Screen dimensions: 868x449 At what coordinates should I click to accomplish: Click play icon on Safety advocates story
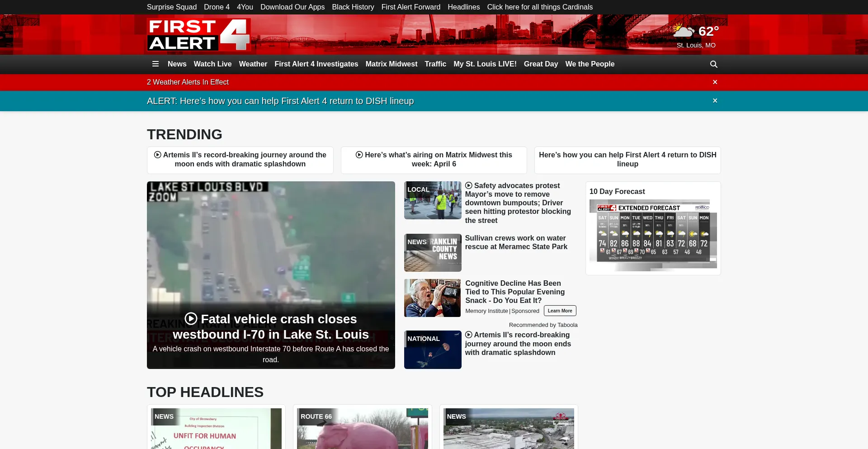pyautogui.click(x=469, y=185)
